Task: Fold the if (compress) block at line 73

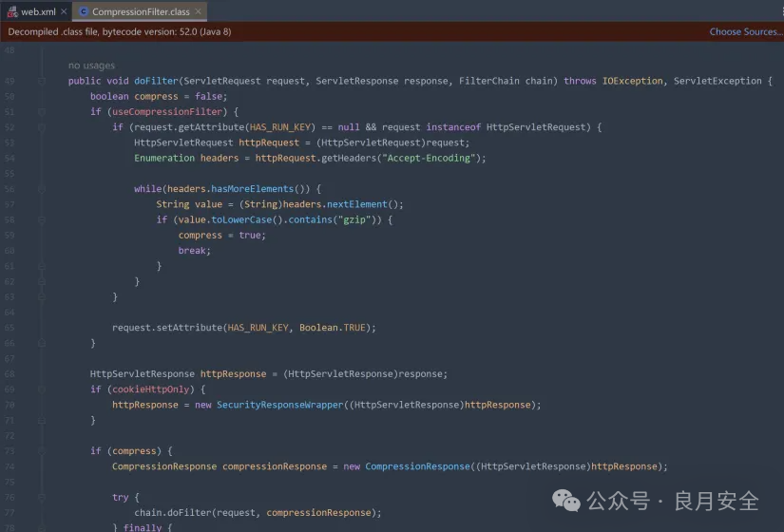Action: [x=42, y=451]
